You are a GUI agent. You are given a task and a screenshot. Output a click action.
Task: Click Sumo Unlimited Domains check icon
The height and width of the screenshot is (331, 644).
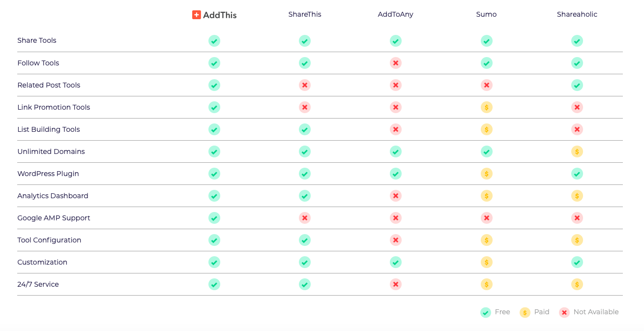[487, 151]
